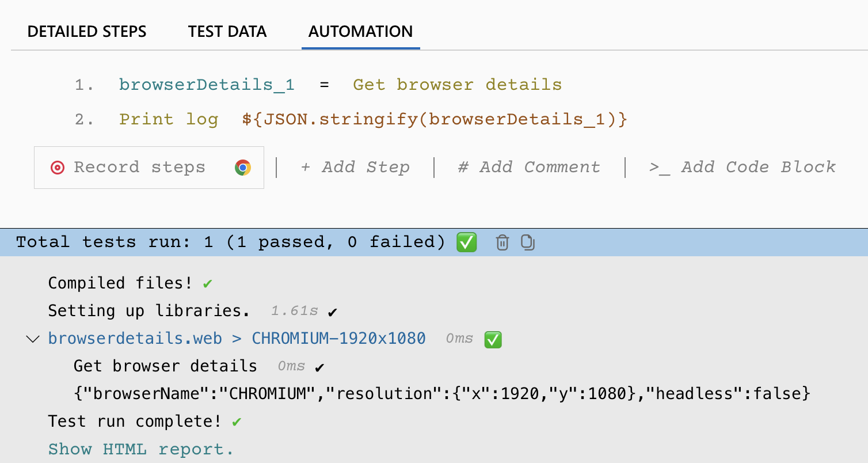868x463 pixels.
Task: Click the checkmark after Setting up libraries
Action: 332,312
